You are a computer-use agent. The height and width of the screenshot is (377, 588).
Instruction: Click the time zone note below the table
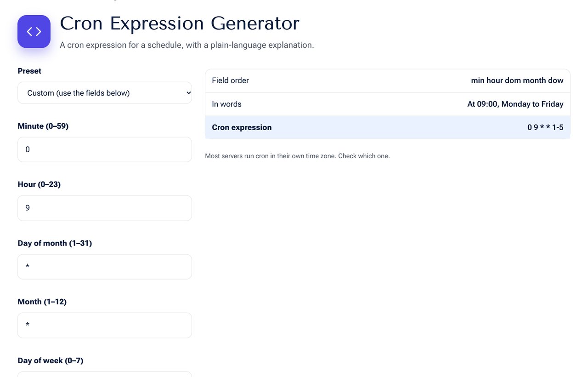(x=297, y=156)
